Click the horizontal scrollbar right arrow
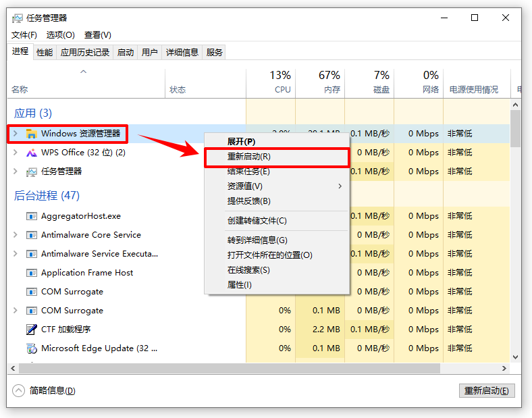532x418 pixels. (x=504, y=368)
